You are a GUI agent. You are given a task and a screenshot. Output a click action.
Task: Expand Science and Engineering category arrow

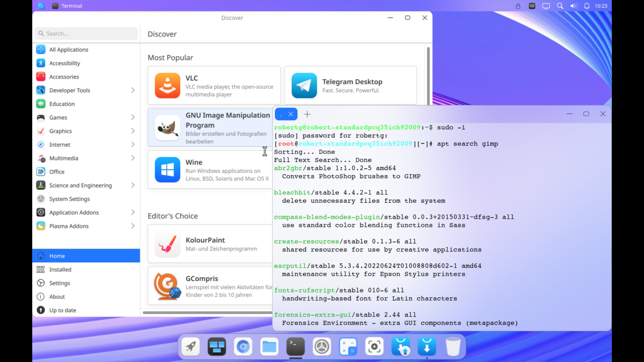coord(133,185)
